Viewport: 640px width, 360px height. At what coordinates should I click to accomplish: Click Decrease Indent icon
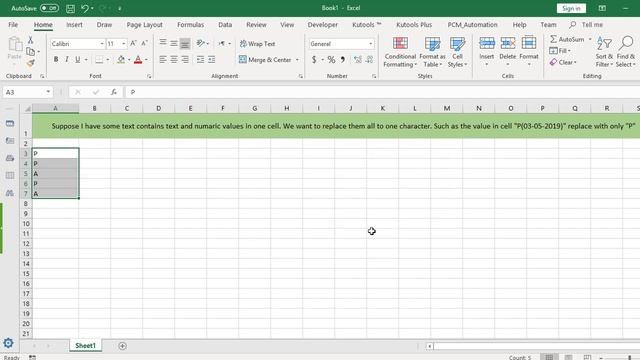point(200,60)
